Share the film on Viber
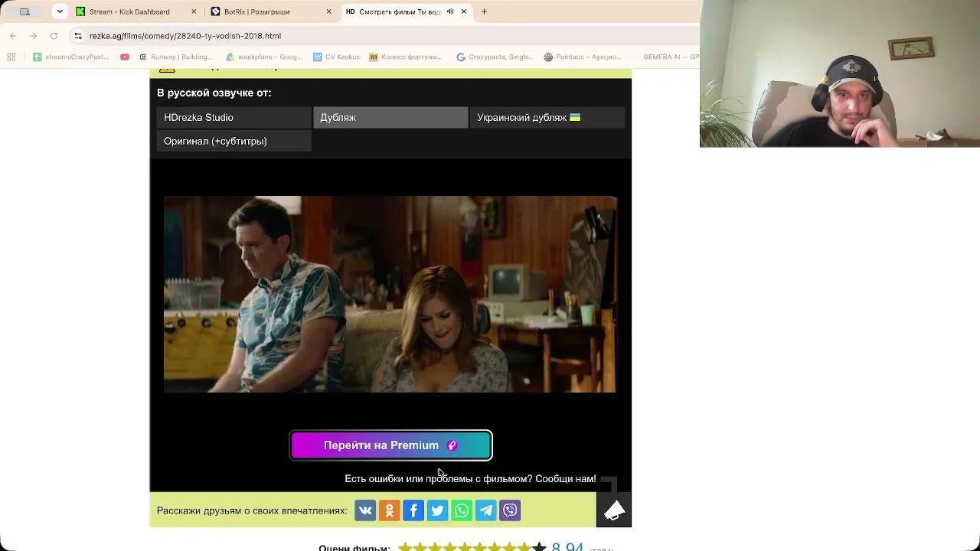Screen dimensions: 980x551 [x=510, y=510]
